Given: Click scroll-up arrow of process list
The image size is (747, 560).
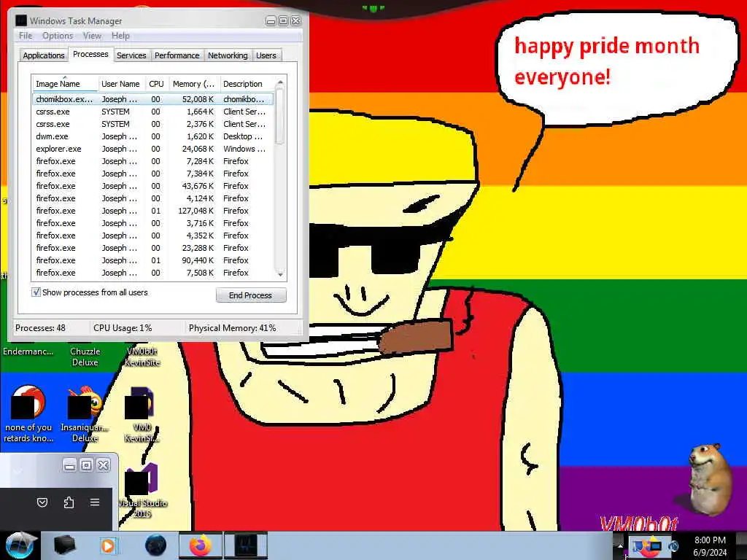Looking at the screenshot, I should (280, 82).
